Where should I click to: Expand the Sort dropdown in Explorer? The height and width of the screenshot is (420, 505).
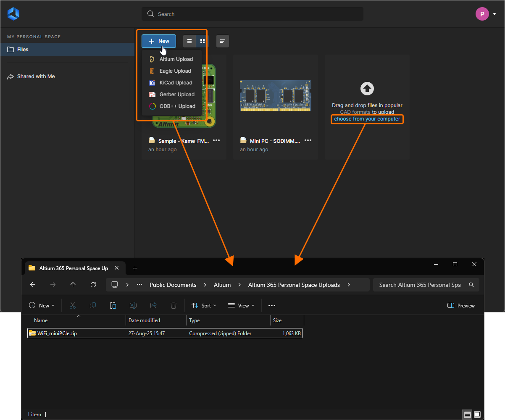click(204, 305)
